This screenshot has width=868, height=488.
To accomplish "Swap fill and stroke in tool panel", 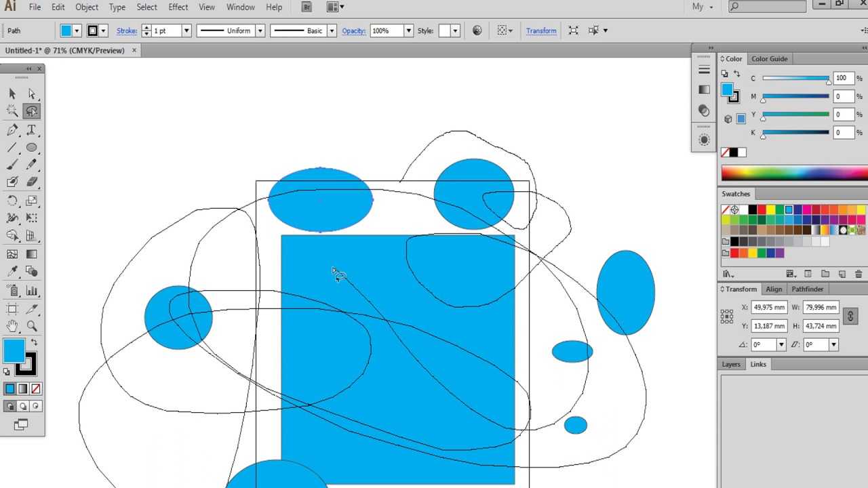I will 34,343.
